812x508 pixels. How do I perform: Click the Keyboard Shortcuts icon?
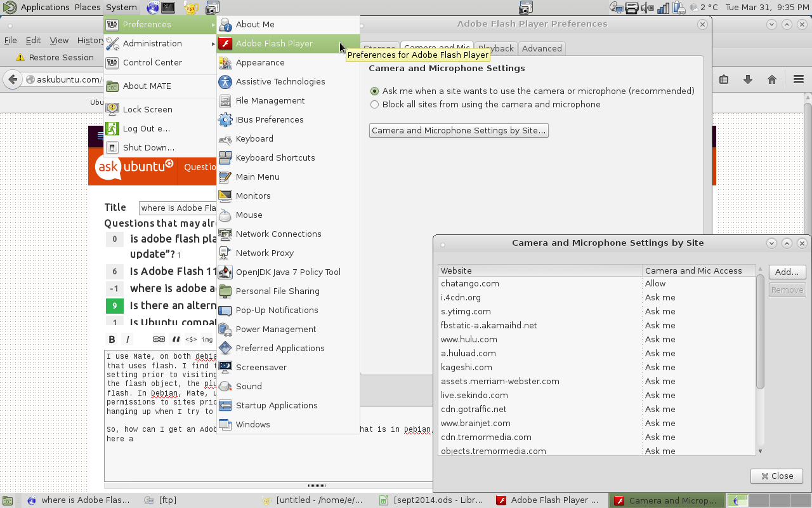click(x=225, y=157)
